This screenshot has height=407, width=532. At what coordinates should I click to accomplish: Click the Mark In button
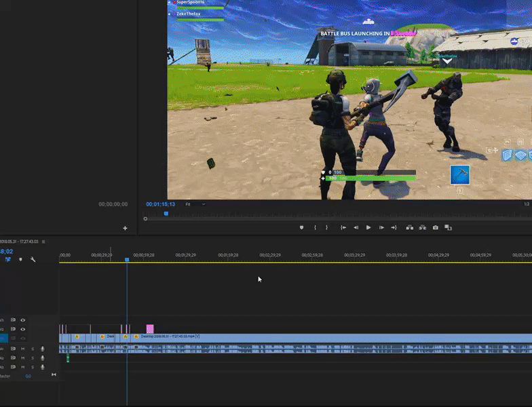[x=315, y=228]
